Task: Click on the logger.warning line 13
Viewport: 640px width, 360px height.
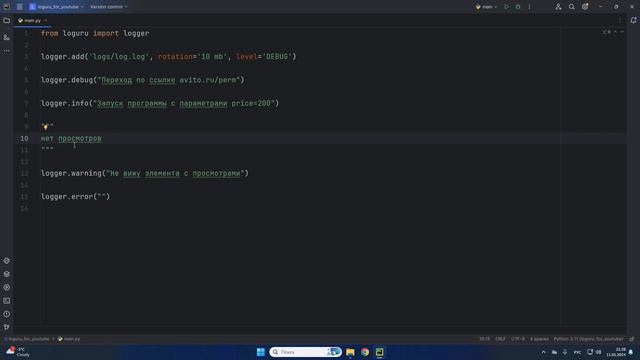Action: tap(144, 173)
